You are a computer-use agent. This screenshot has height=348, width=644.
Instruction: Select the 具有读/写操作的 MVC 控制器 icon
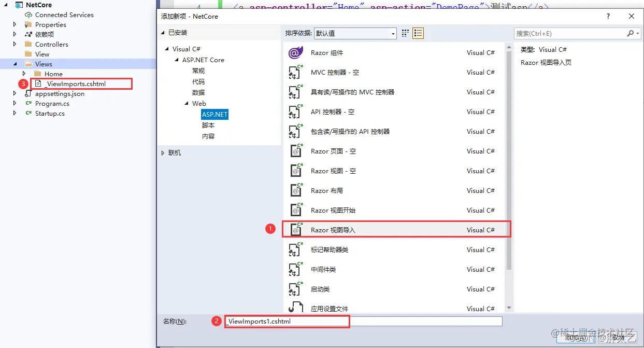tap(296, 92)
